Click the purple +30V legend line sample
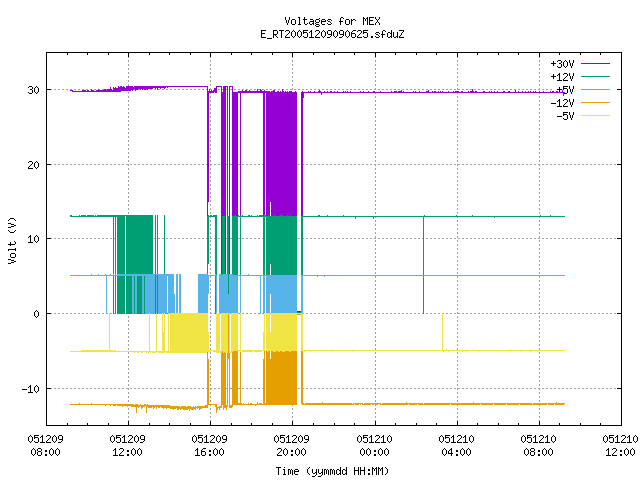 [x=595, y=64]
